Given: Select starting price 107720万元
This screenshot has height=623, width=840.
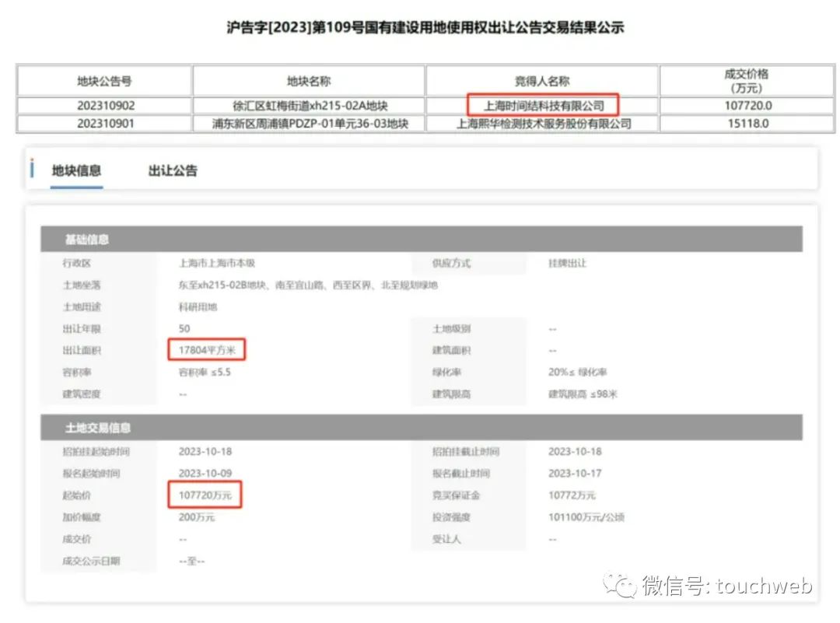Looking at the screenshot, I should [205, 495].
